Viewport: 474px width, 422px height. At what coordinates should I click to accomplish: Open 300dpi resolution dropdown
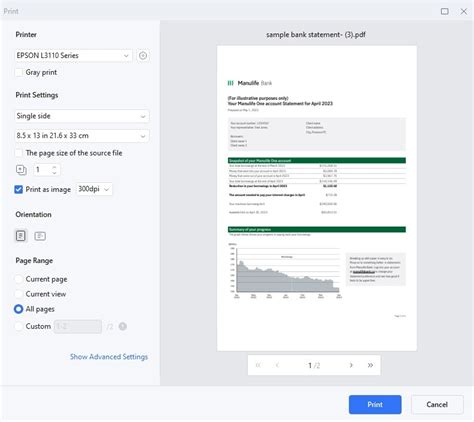[x=94, y=189]
